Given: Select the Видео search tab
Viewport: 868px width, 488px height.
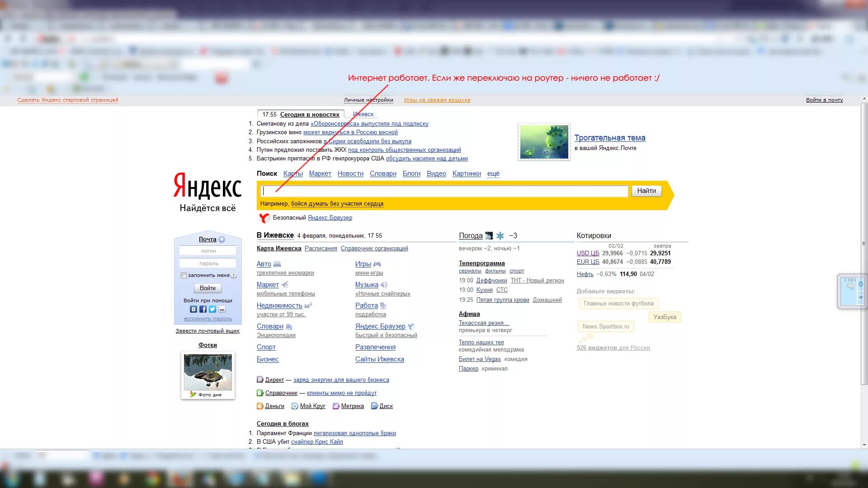Looking at the screenshot, I should point(436,174).
